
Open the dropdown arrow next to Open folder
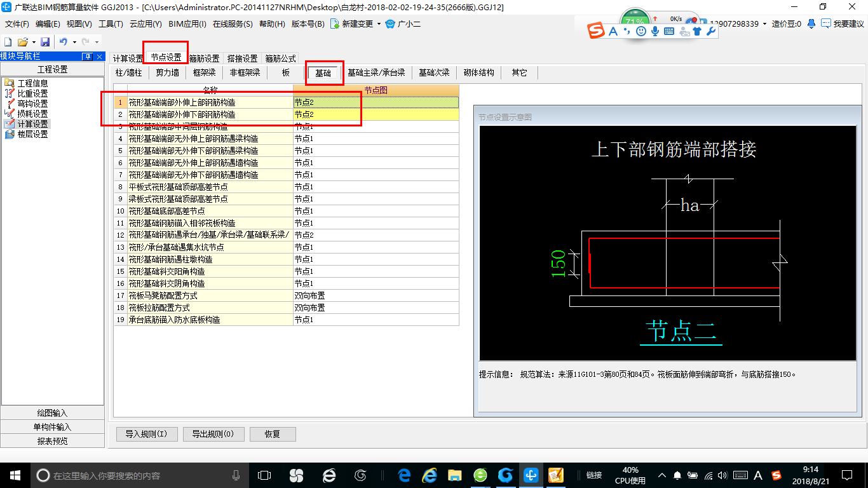(33, 42)
